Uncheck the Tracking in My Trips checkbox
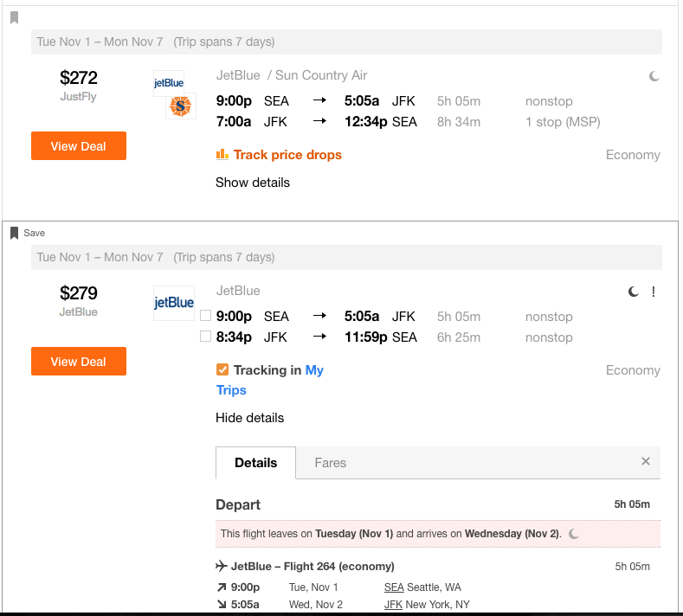683x616 pixels. (222, 369)
